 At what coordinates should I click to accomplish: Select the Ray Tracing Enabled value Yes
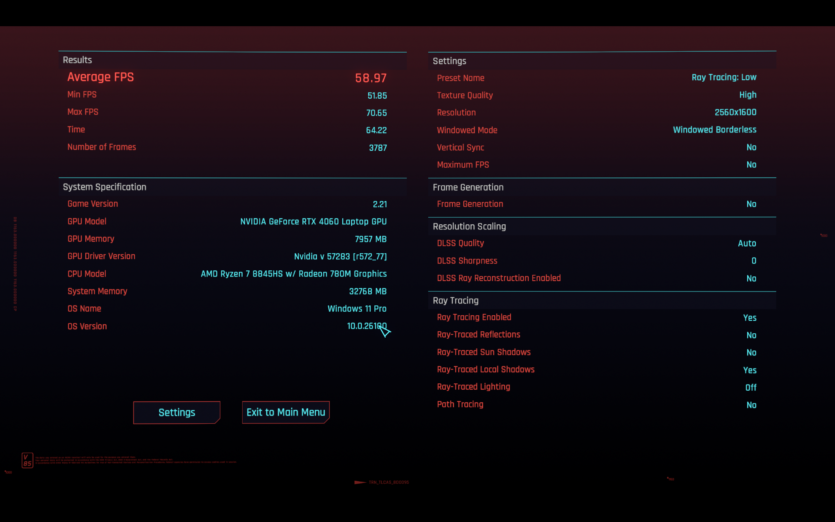(750, 318)
